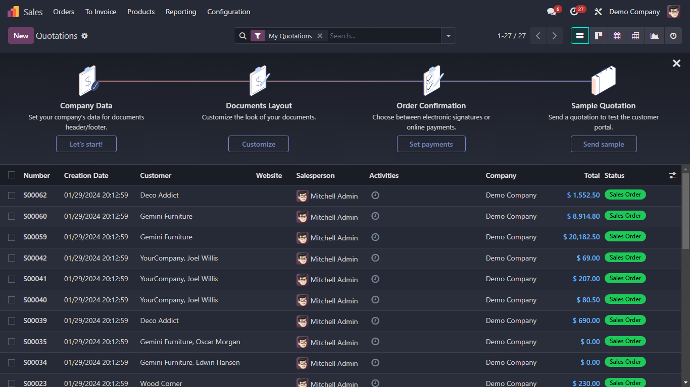690x387 pixels.
Task: Click the user avatar in top bar
Action: [x=673, y=11]
